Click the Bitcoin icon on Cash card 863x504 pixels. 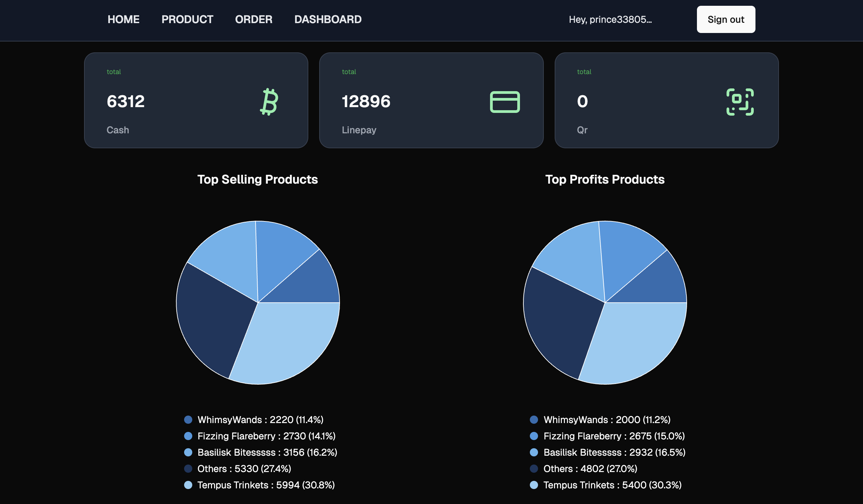(x=269, y=102)
